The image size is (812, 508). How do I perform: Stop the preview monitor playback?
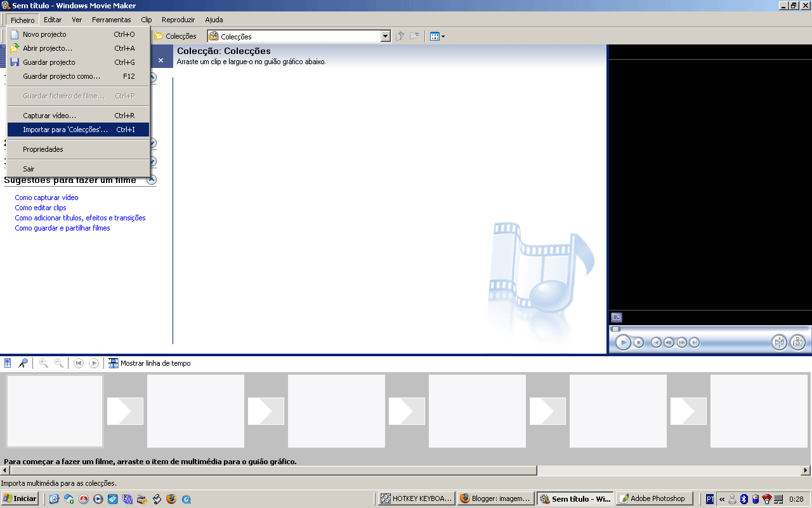[x=639, y=343]
